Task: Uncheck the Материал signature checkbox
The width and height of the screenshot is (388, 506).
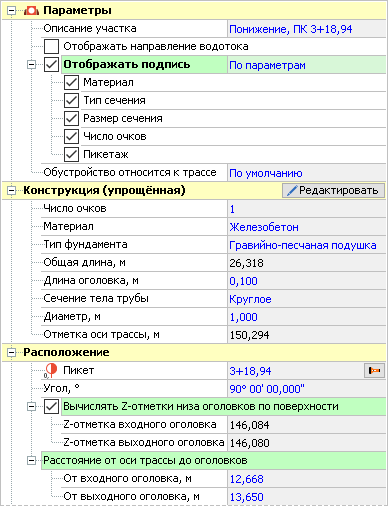Action: (x=71, y=82)
